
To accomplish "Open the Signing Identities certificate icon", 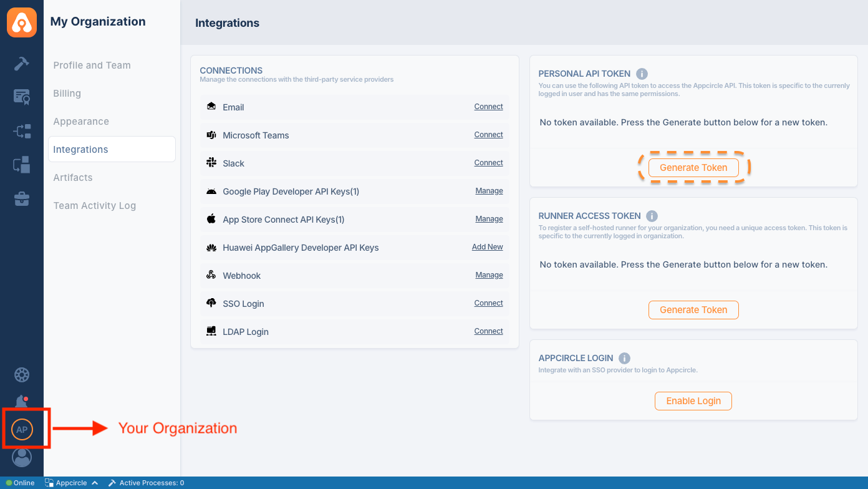I will point(22,97).
